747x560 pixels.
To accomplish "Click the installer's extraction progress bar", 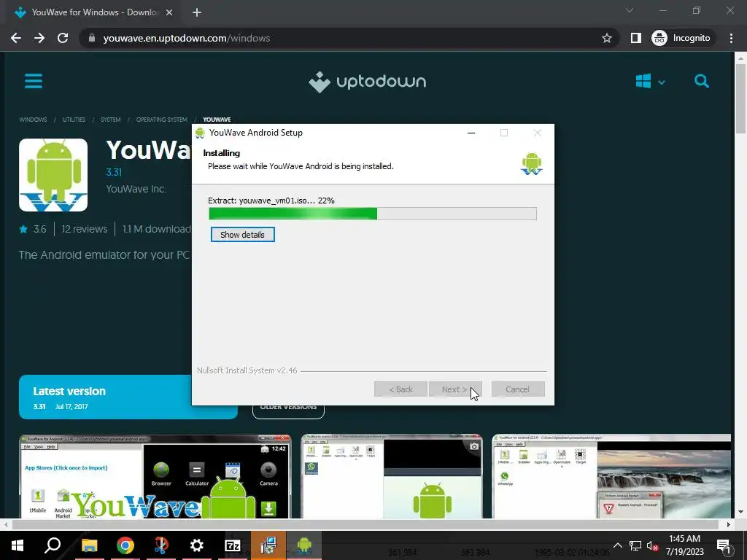I will coord(373,214).
